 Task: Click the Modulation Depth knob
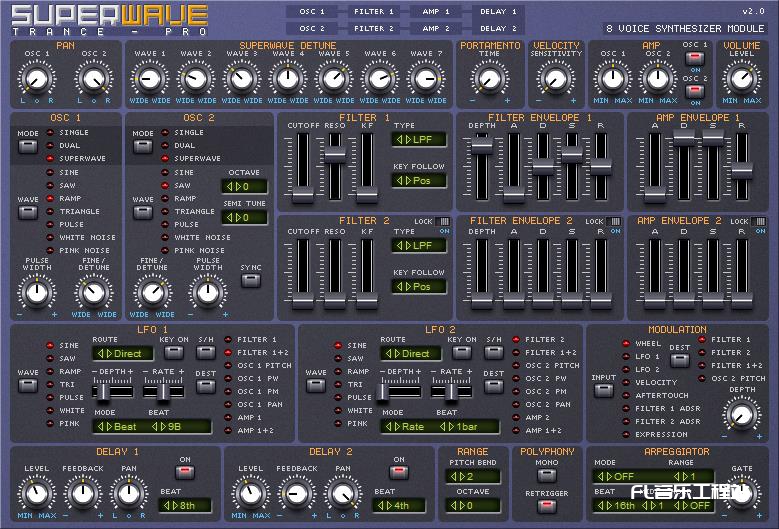click(x=741, y=415)
